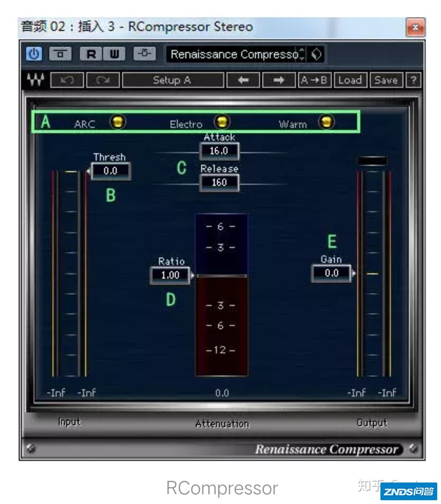The image size is (441, 504).
Task: Open the preset management diamond icon
Action: [316, 54]
